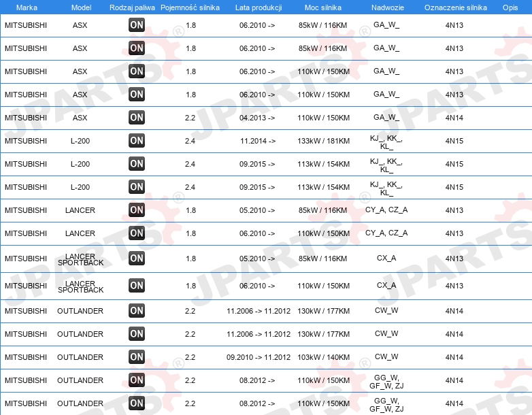
Task: Click the Lata produkcji column header
Action: click(259, 7)
